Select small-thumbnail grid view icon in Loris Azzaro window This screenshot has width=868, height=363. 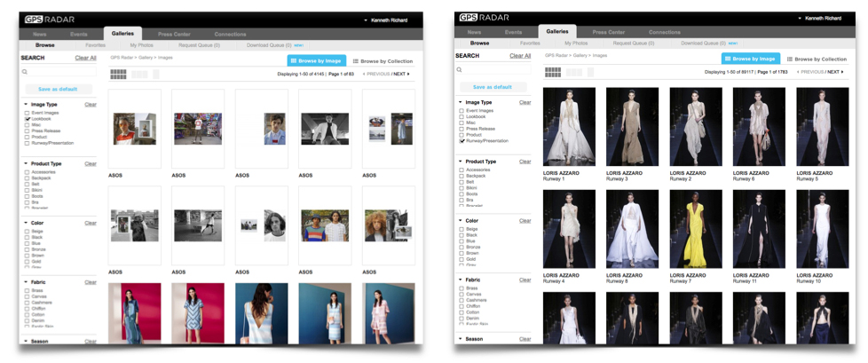553,72
